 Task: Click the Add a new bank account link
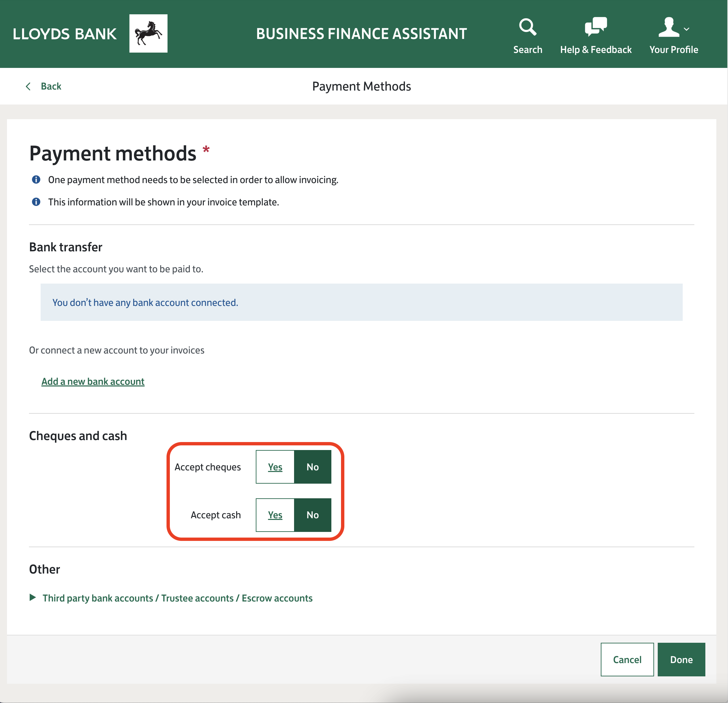(93, 381)
